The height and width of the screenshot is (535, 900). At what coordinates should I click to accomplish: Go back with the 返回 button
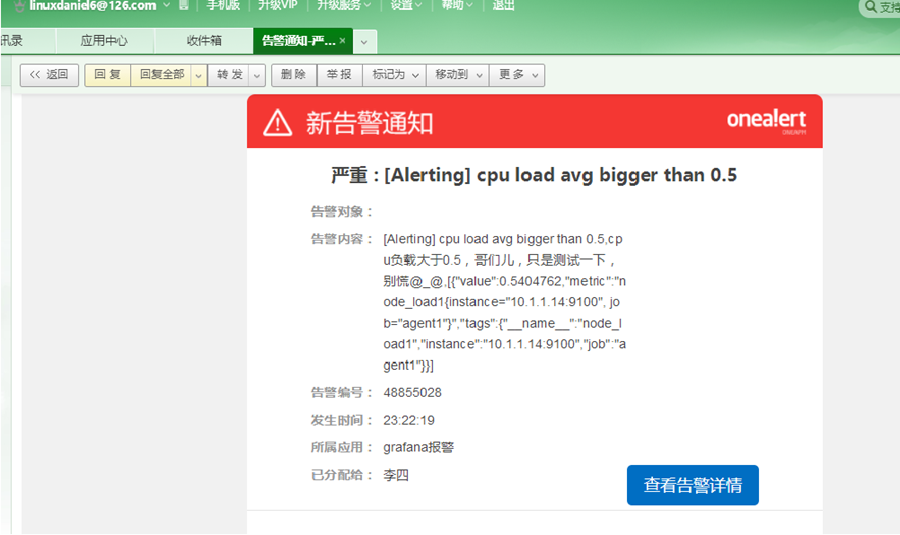coord(49,75)
